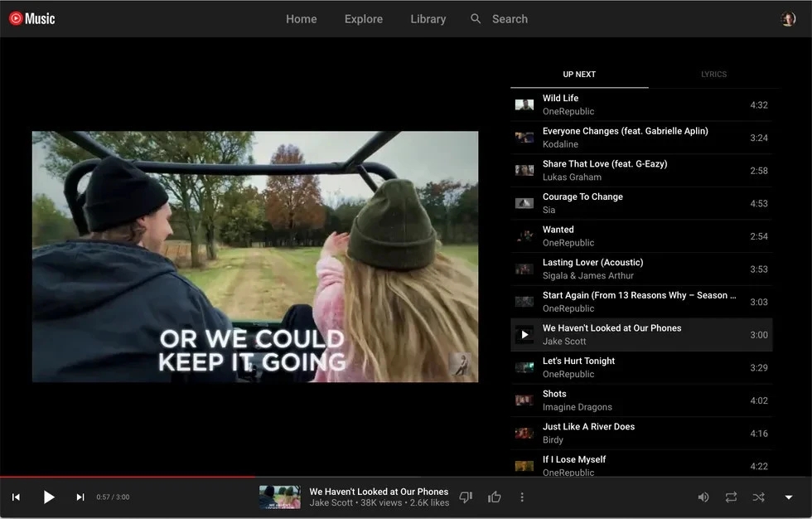This screenshot has height=519, width=812.
Task: Switch to the Lyrics tab
Action: (713, 75)
